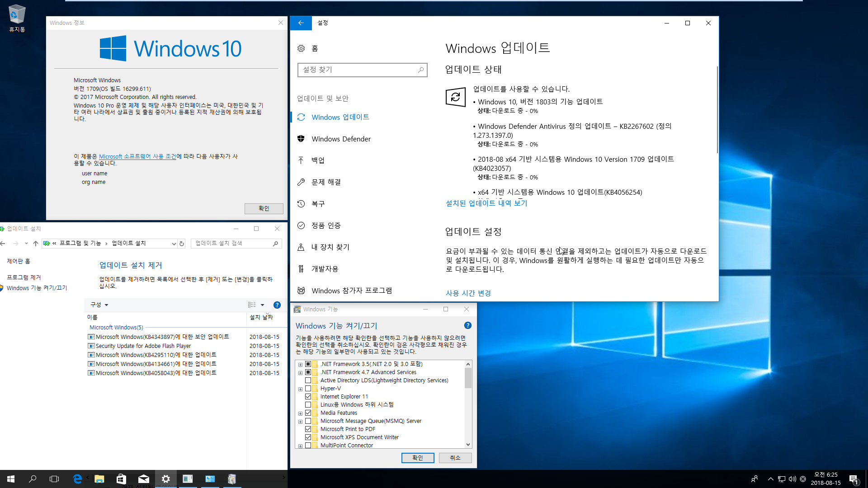
Task: Toggle .NET Framework 4.7 Advanced Services checkbox
Action: tap(308, 372)
